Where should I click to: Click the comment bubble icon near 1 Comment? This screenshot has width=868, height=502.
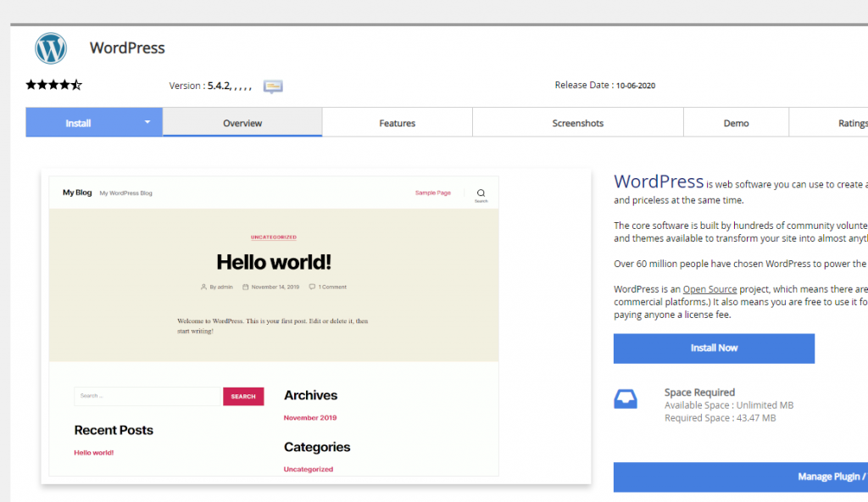312,287
